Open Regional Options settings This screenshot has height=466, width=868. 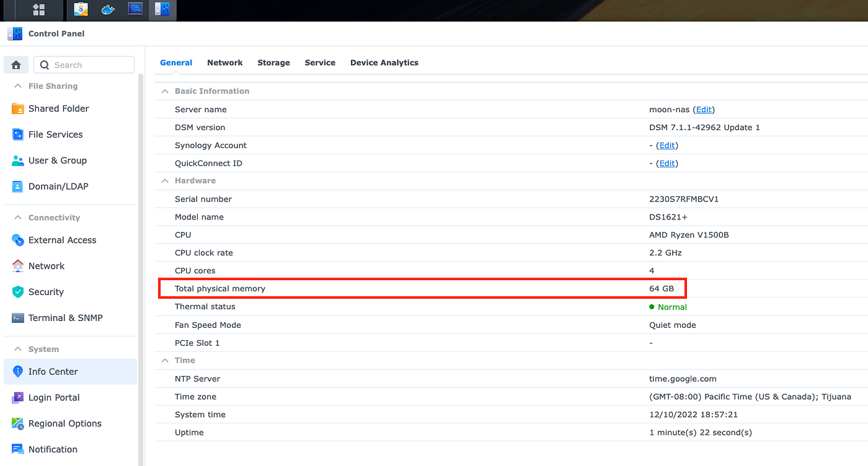pos(70,424)
